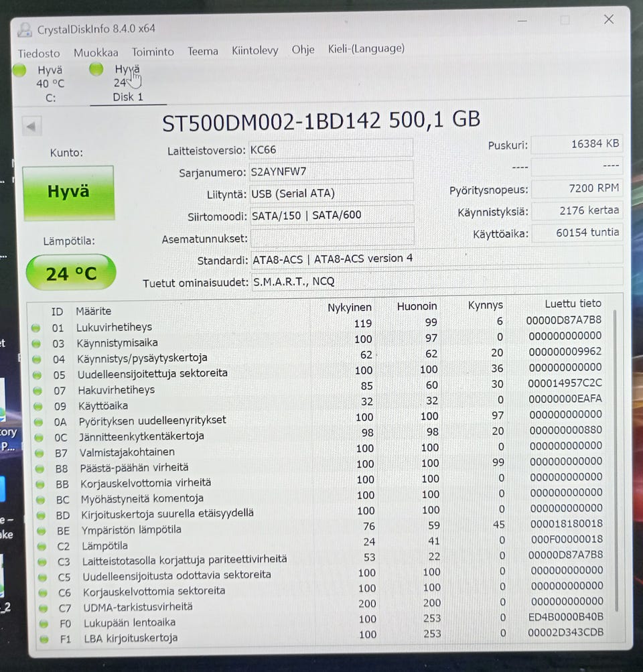The image size is (643, 672).
Task: Open the Tiedosto menu
Action: [39, 53]
